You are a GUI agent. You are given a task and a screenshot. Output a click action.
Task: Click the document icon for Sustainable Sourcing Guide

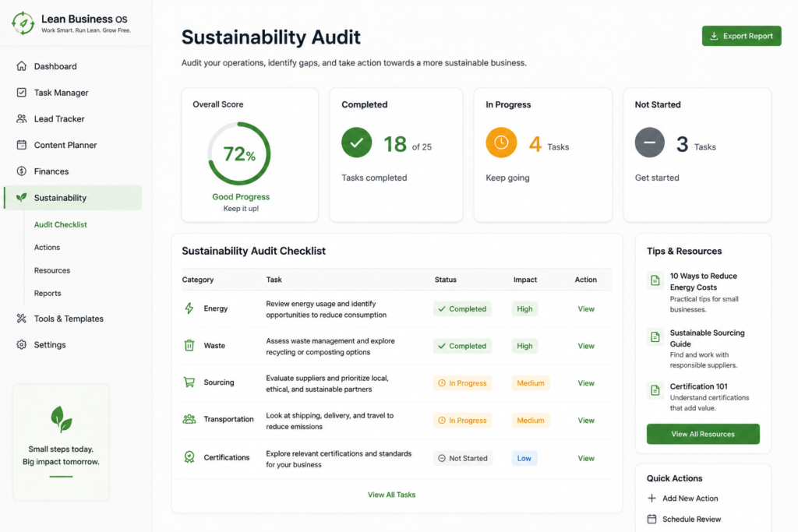click(x=655, y=336)
